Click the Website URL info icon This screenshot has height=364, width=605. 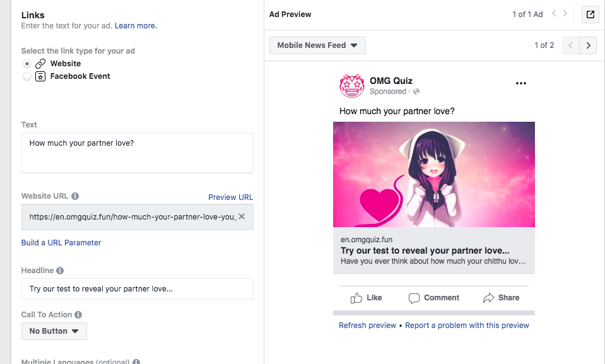tap(75, 196)
